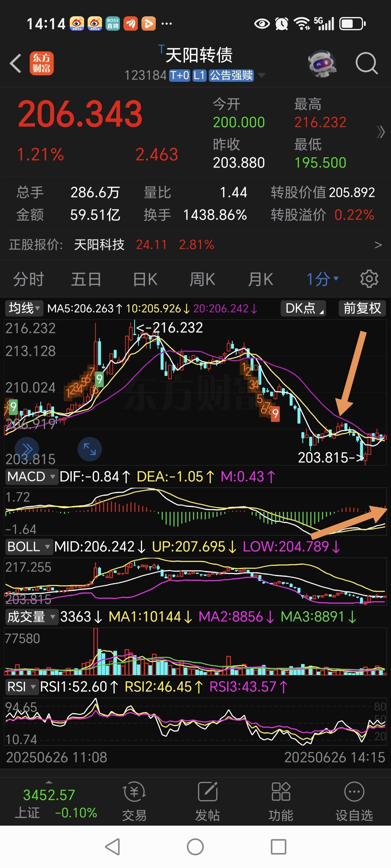This screenshot has height=868, width=391.
Task: Tap the L1 level tag
Action: (199, 75)
